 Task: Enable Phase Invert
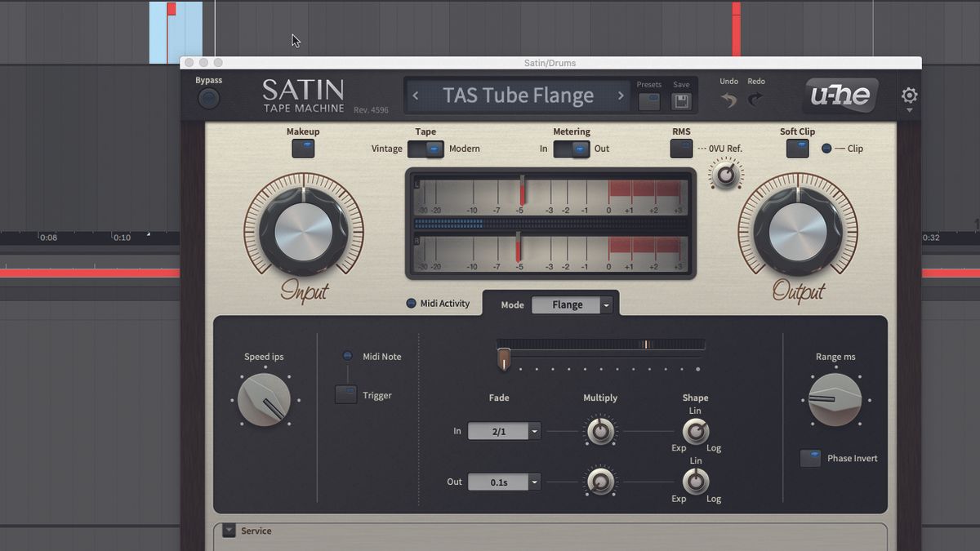click(x=810, y=458)
